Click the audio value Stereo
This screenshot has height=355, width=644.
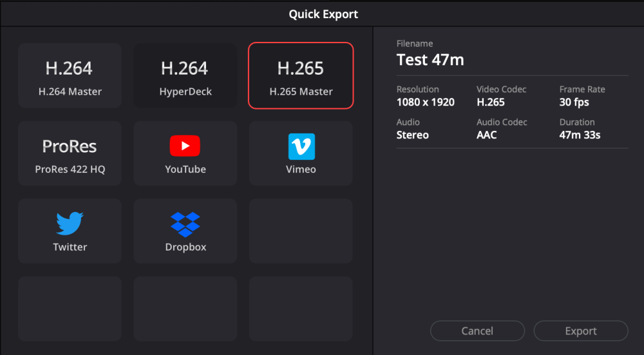(x=412, y=135)
